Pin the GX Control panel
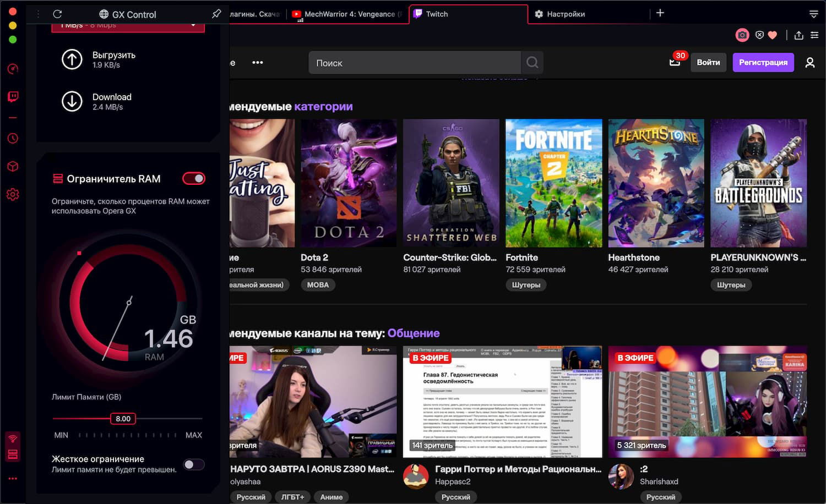826x504 pixels. tap(216, 14)
